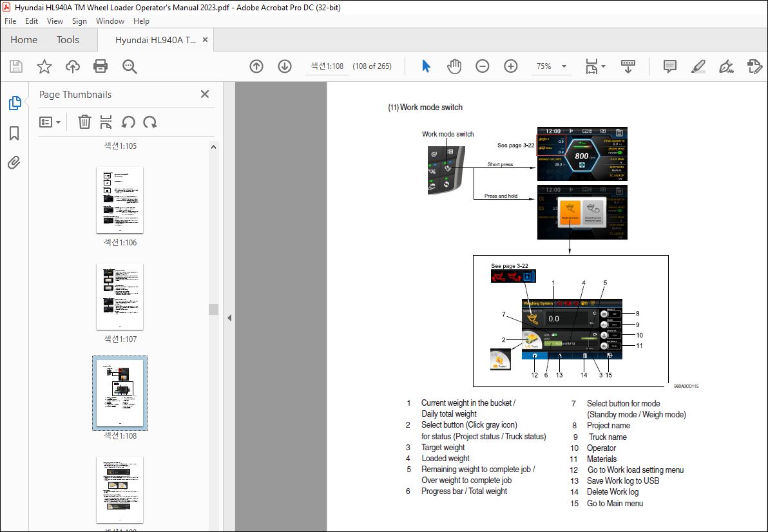Open the Sign menu
The height and width of the screenshot is (532, 768).
pos(79,21)
